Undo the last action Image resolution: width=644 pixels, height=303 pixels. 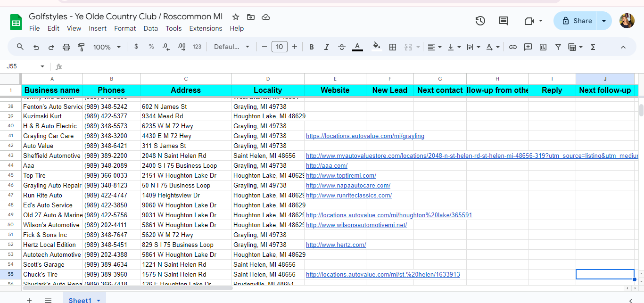36,47
